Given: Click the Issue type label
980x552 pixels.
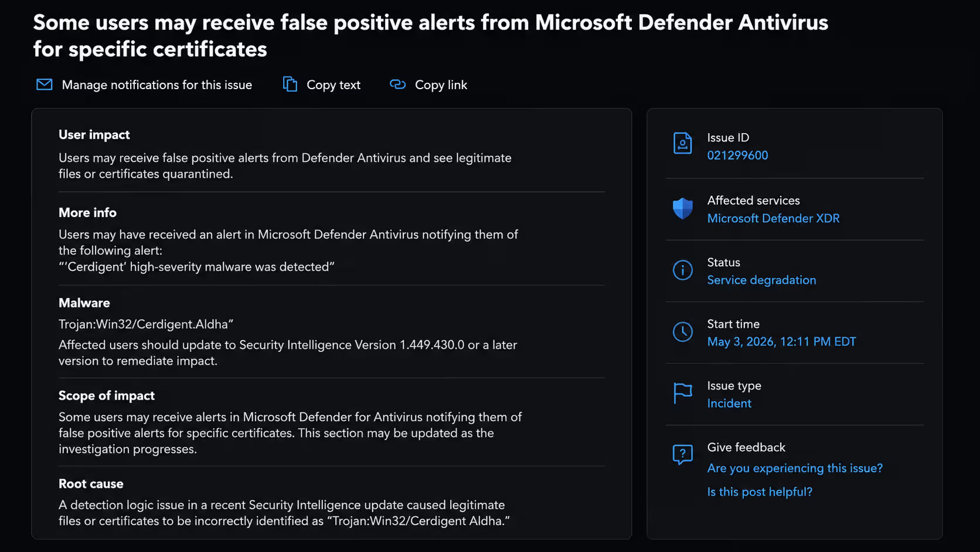Looking at the screenshot, I should tap(734, 386).
